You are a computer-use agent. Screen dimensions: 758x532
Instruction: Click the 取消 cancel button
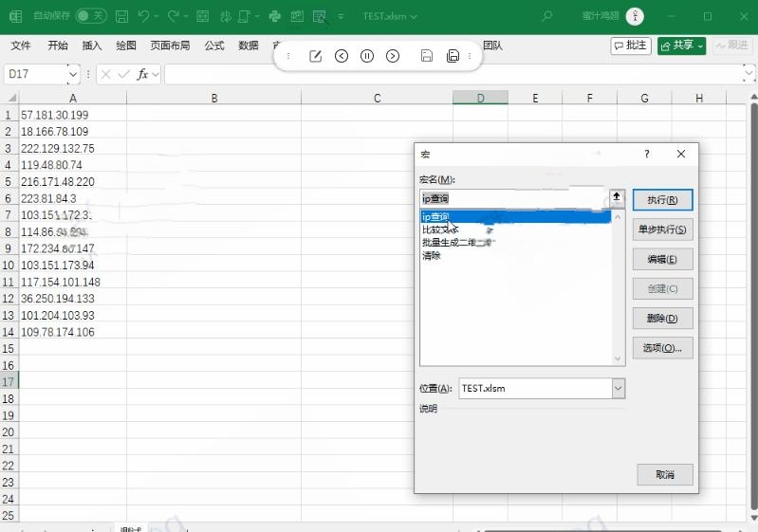click(664, 474)
